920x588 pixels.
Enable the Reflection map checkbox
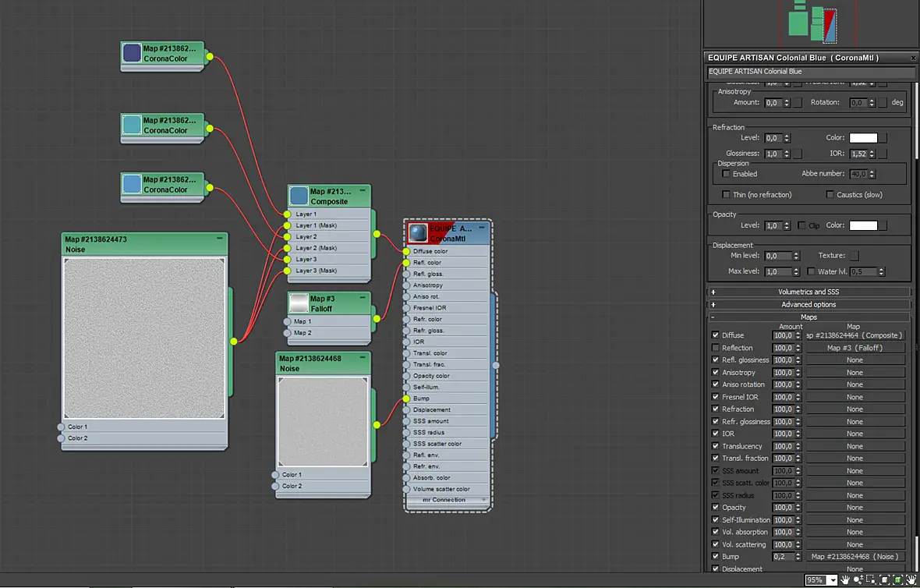pos(715,347)
